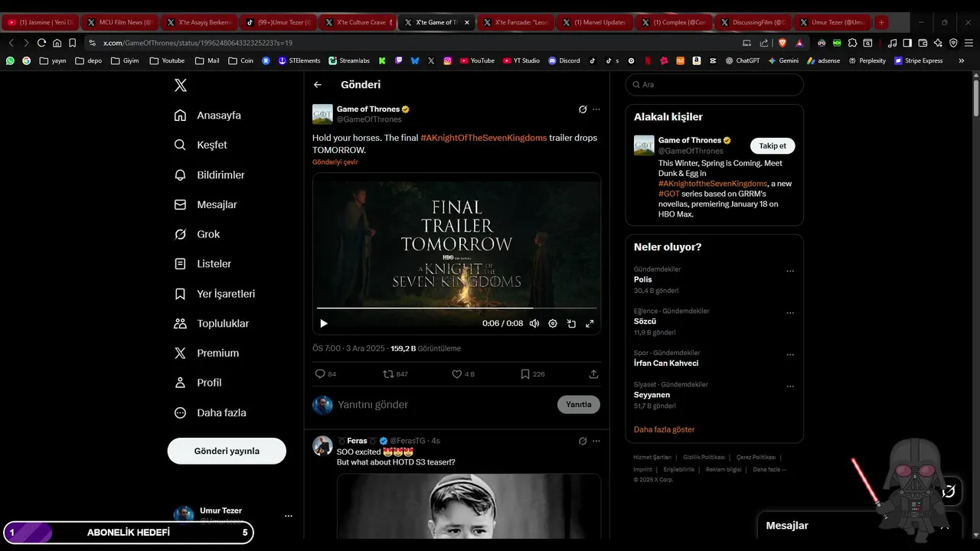Open options for Polis trend
The width and height of the screenshot is (980, 551).
pos(790,271)
